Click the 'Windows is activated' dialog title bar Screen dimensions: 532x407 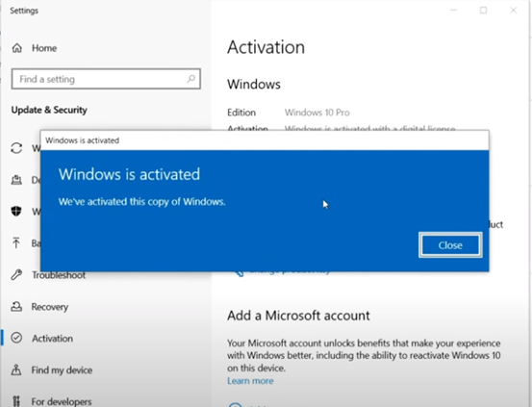265,140
